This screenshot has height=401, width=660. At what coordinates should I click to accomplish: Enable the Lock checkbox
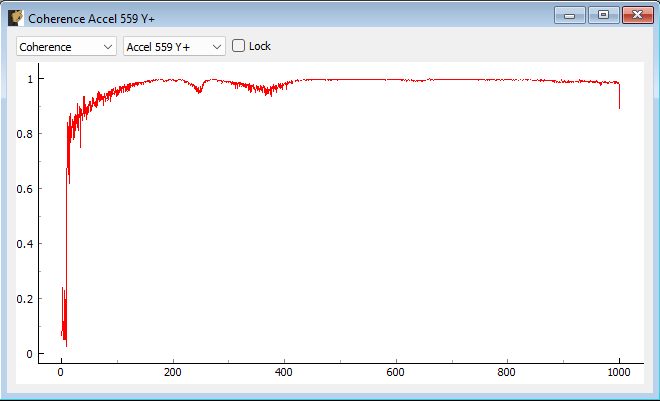[x=239, y=46]
